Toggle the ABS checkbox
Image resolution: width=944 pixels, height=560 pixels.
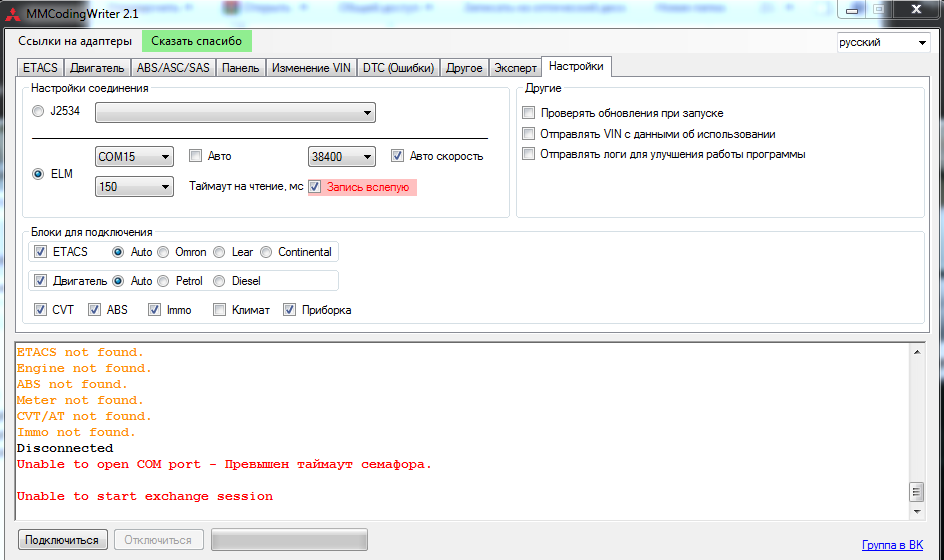click(95, 310)
